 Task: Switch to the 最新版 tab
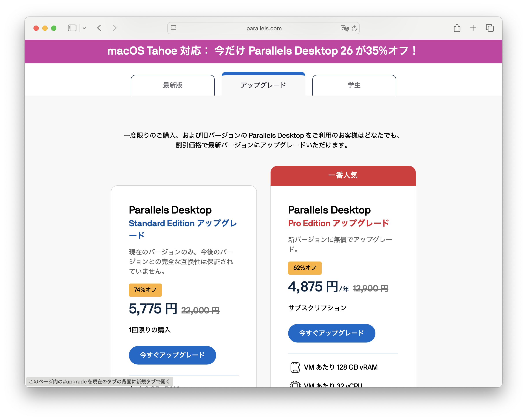pyautogui.click(x=173, y=85)
